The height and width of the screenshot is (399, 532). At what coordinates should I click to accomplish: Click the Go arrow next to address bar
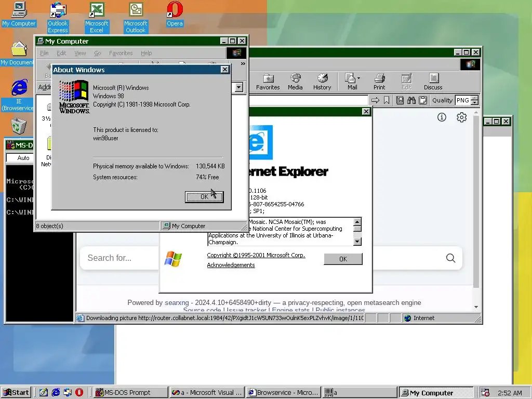pos(375,100)
